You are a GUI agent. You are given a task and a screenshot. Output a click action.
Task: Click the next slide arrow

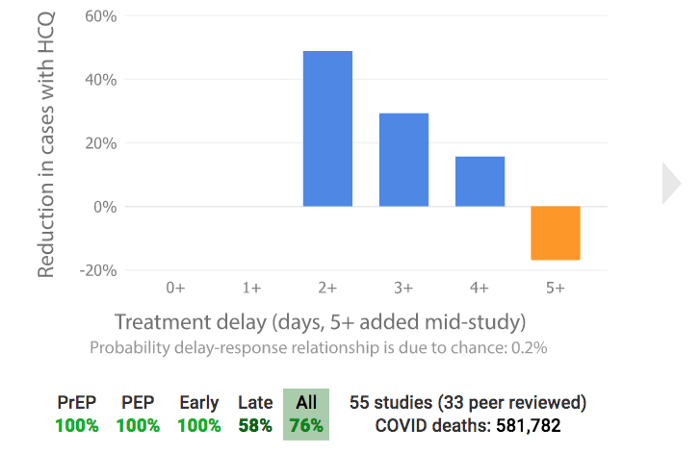click(x=671, y=183)
